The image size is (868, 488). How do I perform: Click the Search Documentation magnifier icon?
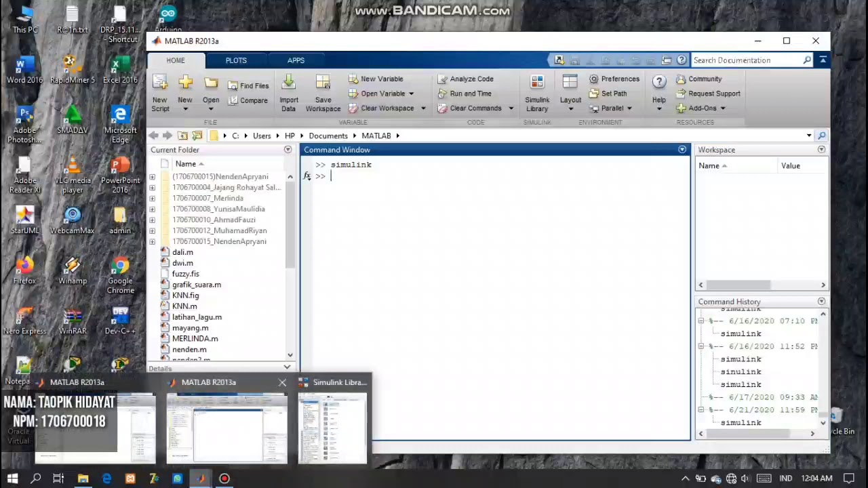tap(807, 60)
